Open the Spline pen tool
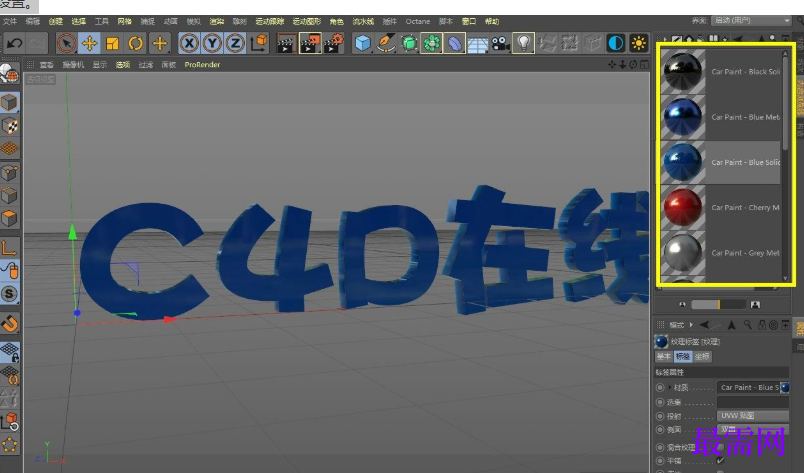 386,43
